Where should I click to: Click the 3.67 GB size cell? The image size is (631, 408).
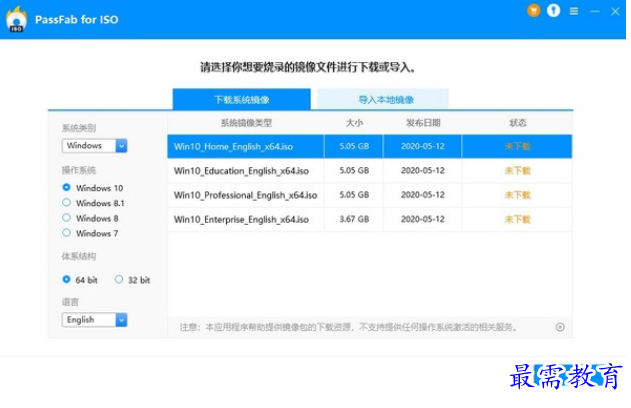(x=354, y=219)
